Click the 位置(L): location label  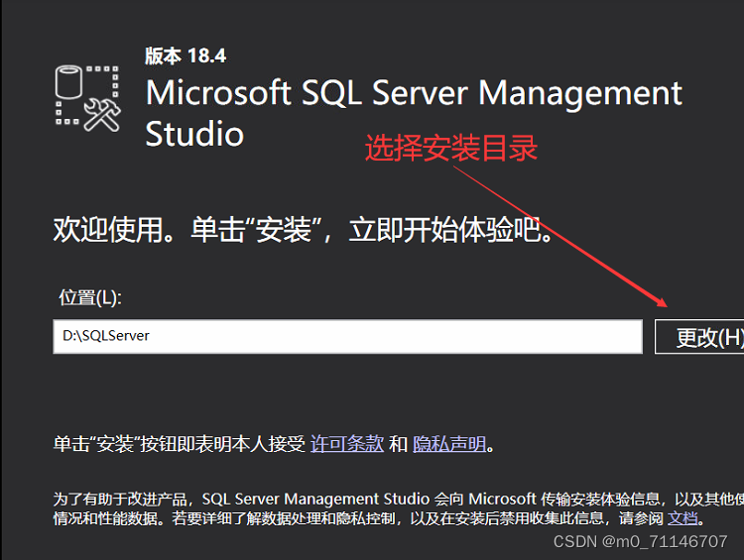(90, 297)
